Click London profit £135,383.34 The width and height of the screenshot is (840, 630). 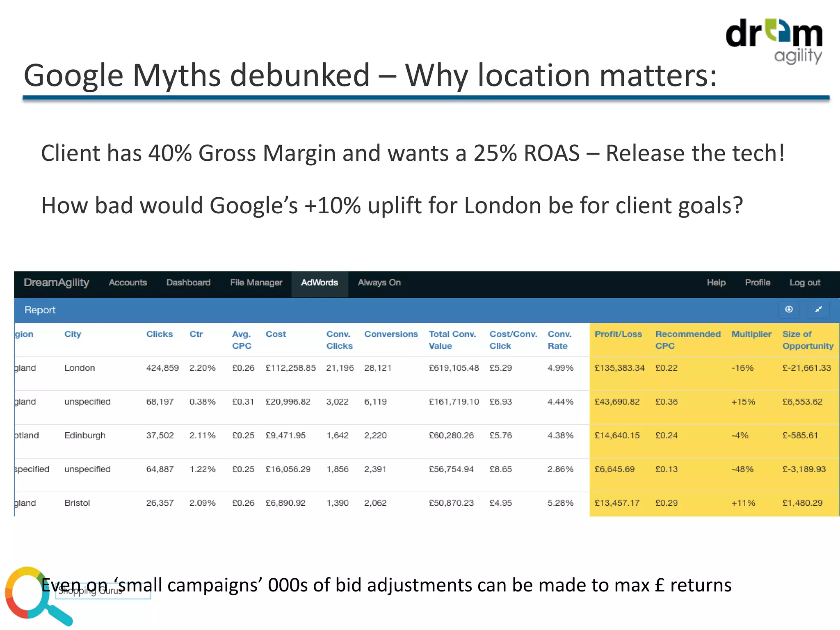(x=620, y=368)
